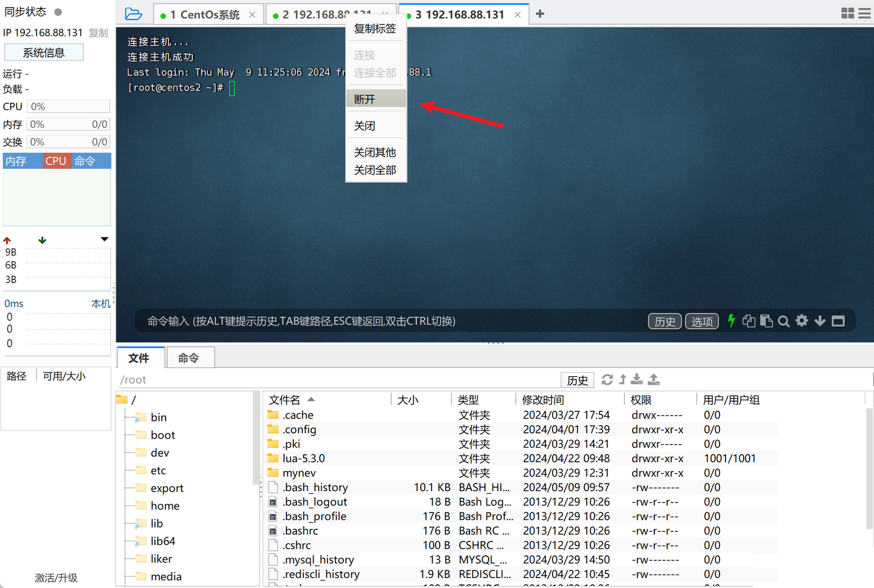This screenshot has width=874, height=588.
Task: Click the down arrow icon in terminal toolbar
Action: click(x=820, y=321)
